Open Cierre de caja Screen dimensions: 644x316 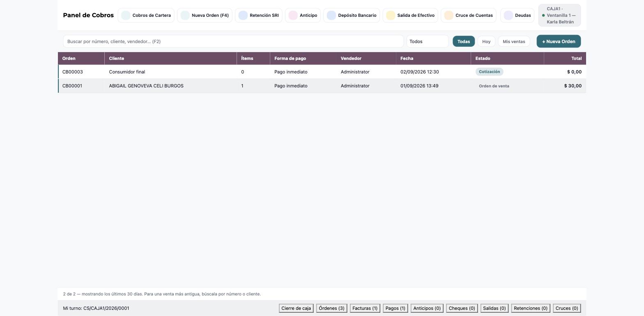296,308
